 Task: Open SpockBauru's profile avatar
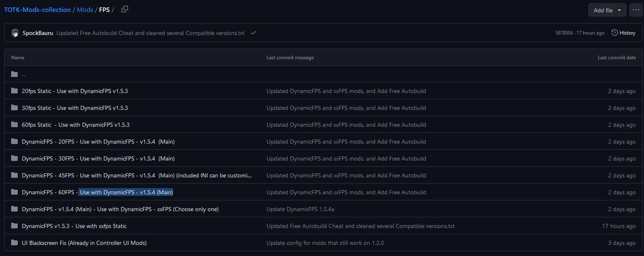pyautogui.click(x=15, y=33)
